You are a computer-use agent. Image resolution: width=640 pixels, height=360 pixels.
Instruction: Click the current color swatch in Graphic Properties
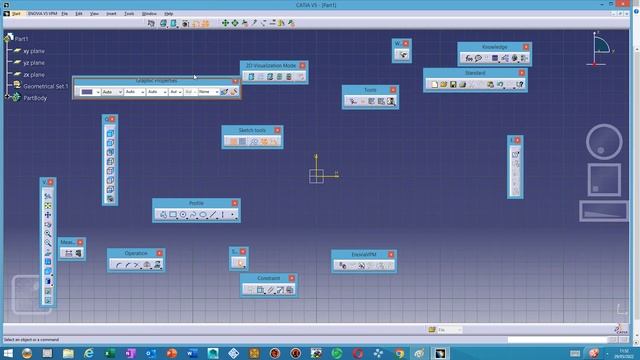point(87,92)
